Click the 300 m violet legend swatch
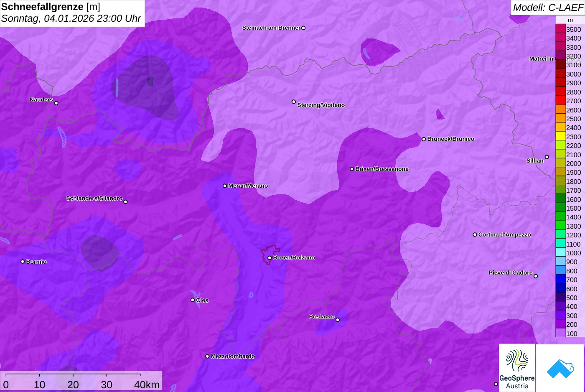The height and width of the screenshot is (392, 585). (560, 315)
